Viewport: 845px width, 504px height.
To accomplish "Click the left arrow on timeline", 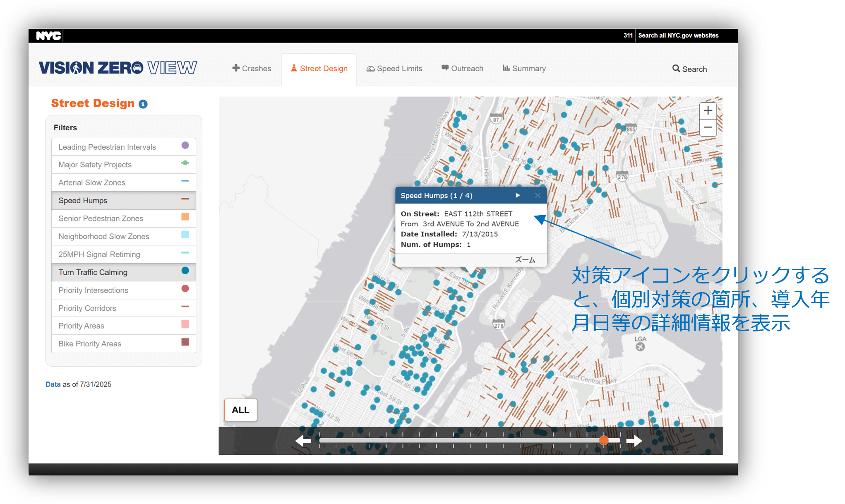I will coord(303,441).
